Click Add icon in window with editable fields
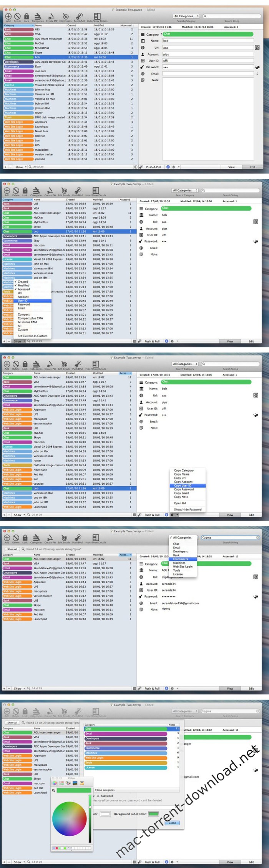The height and width of the screenshot is (868, 269). 8,16
